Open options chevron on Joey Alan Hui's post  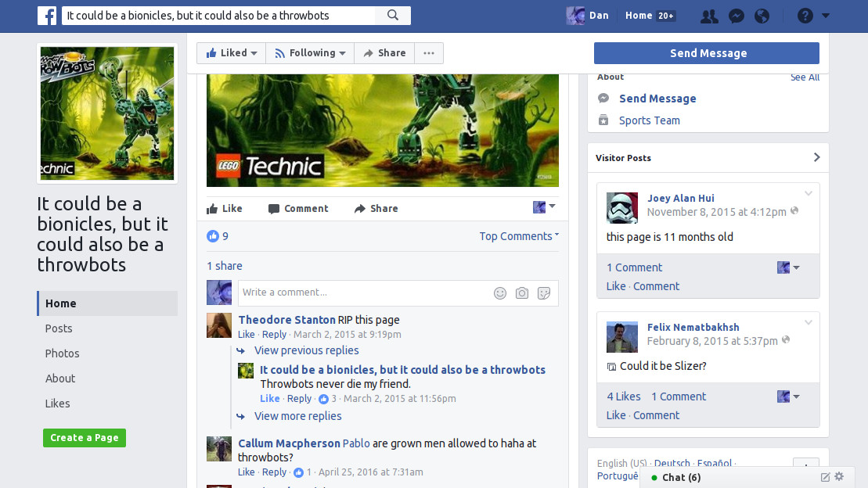pyautogui.click(x=809, y=194)
